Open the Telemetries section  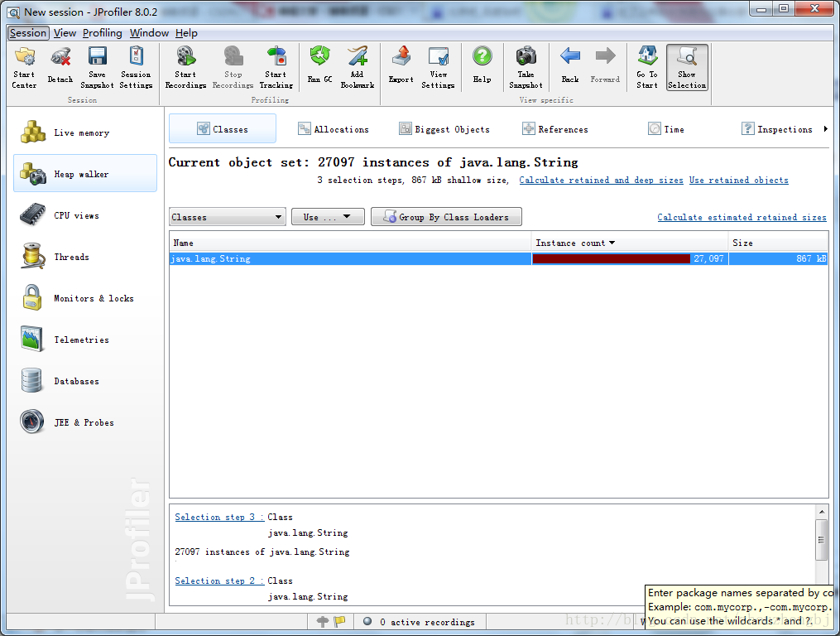click(x=85, y=340)
